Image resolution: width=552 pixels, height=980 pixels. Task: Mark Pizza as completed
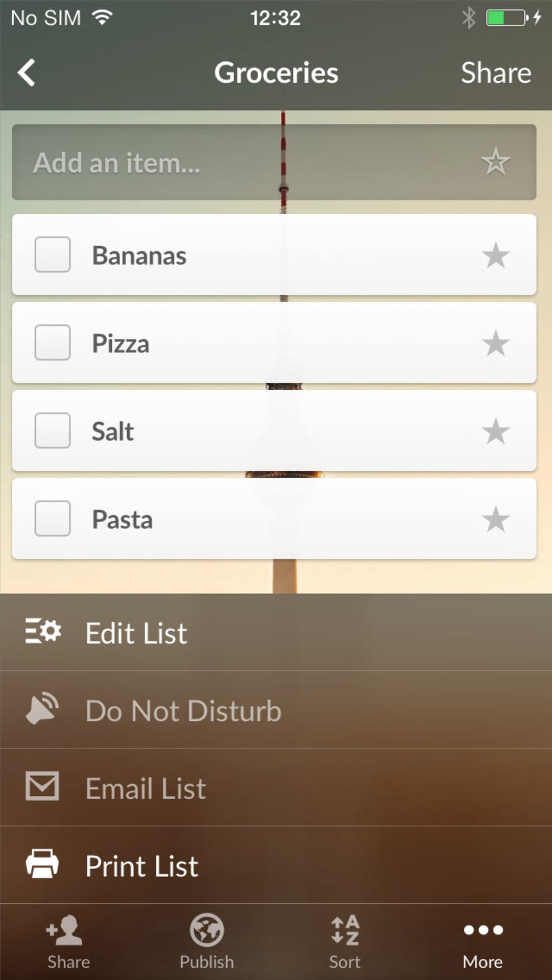pyautogui.click(x=52, y=343)
